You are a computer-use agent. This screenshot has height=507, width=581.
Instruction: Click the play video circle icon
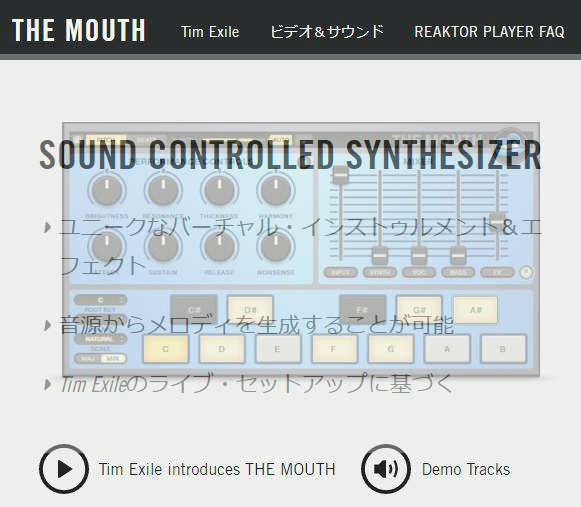click(x=64, y=469)
